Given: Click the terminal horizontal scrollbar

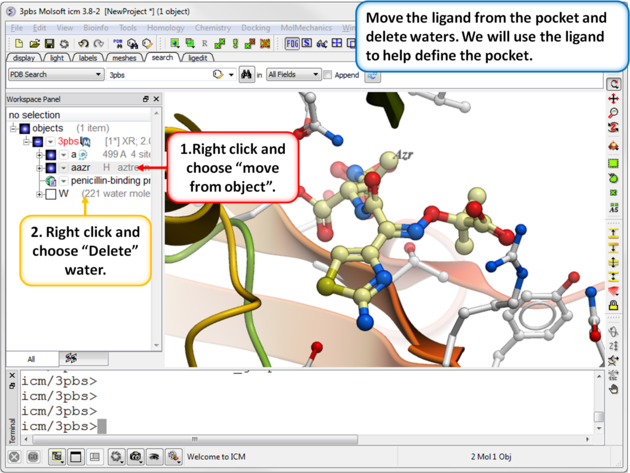Looking at the screenshot, I should (300, 439).
